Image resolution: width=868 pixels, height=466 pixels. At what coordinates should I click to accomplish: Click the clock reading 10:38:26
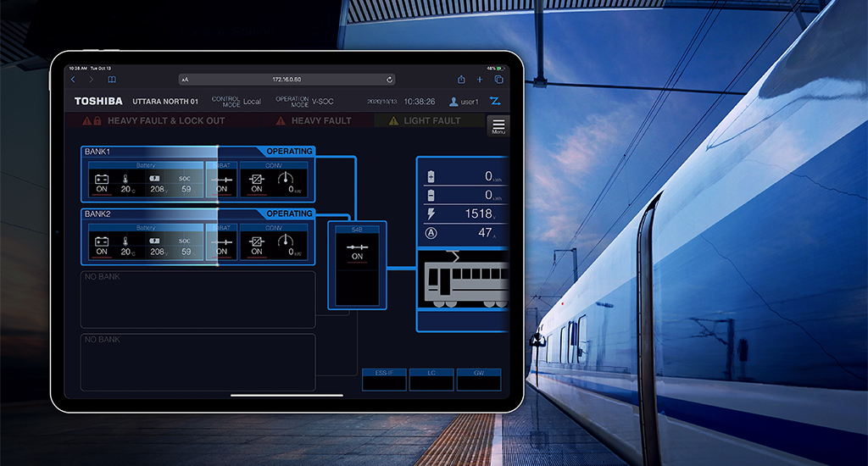(419, 102)
